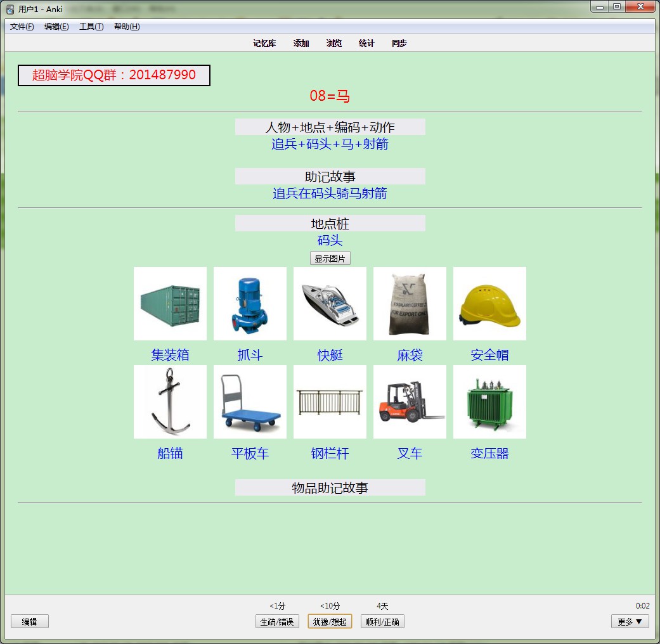This screenshot has width=660, height=644.
Task: Click the 0:02 timer display
Action: tap(642, 606)
